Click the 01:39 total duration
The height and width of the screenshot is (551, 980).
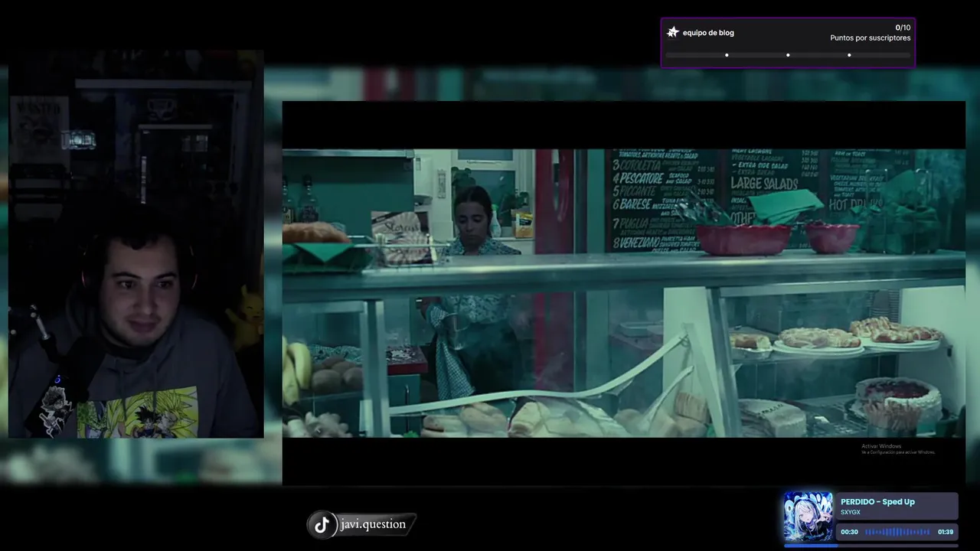pyautogui.click(x=946, y=532)
